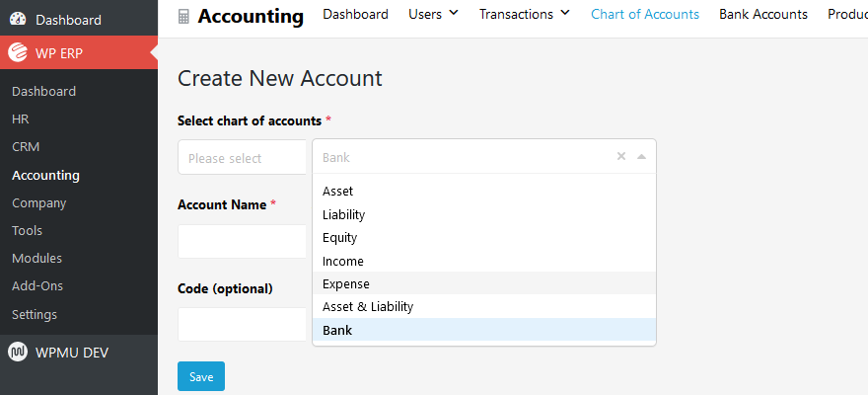The image size is (868, 395).
Task: Click the WPMU DEV logo icon
Action: 18,353
